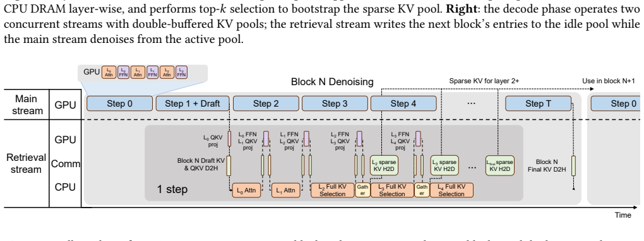The width and height of the screenshot is (644, 241).
Task: Click the 'Main stream' row label
Action: pos(26,105)
